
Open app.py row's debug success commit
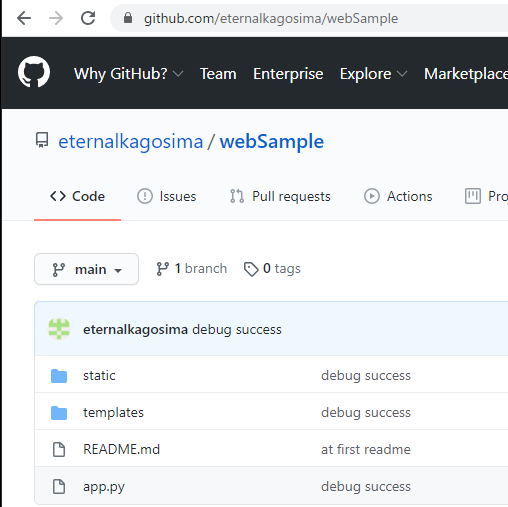point(366,487)
